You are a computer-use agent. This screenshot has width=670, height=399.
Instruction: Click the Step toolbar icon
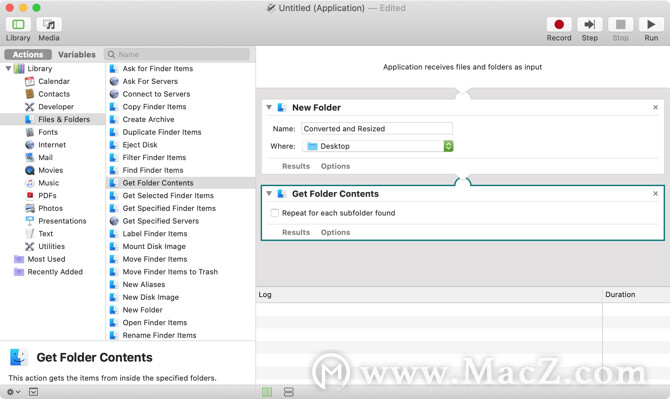590,24
